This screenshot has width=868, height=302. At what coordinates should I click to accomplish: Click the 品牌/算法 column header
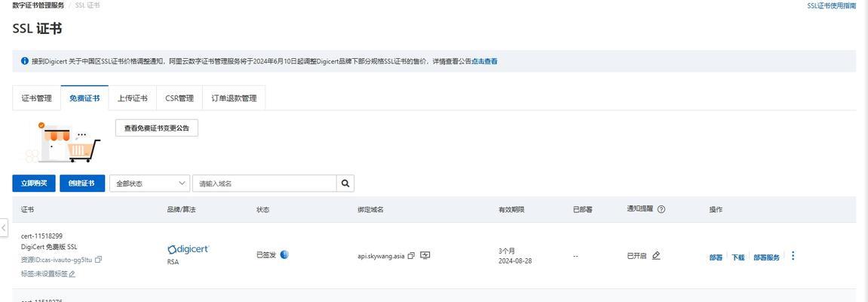182,210
